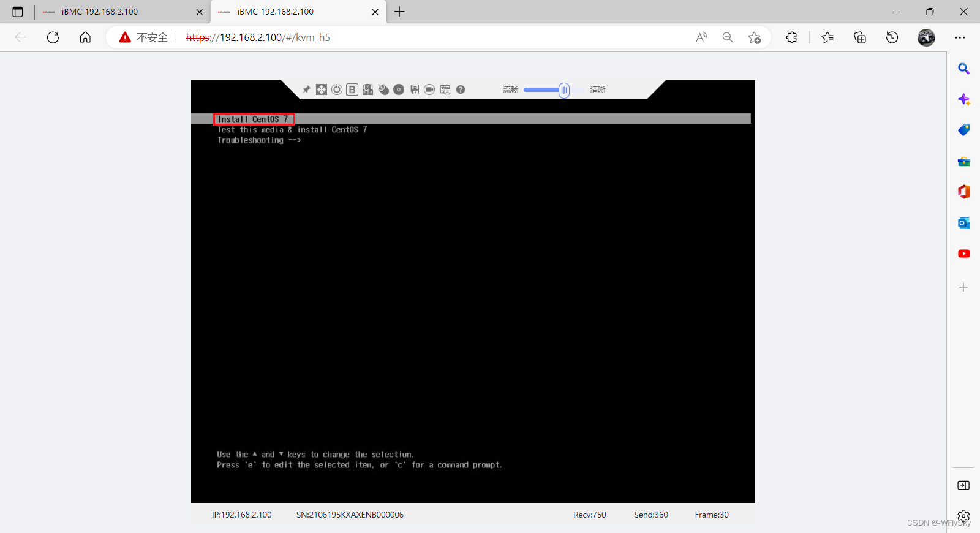Open the tab actions menu icon
Viewport: 980px width, 533px height.
[18, 12]
